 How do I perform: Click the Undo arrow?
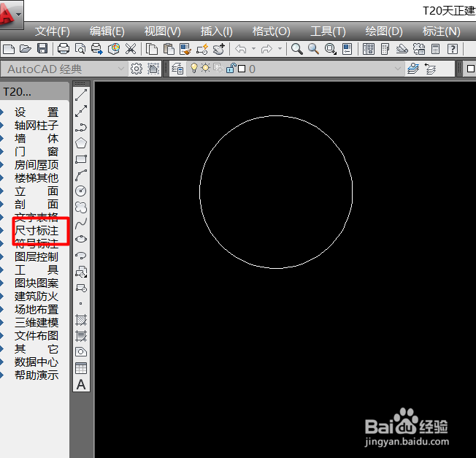tap(241, 49)
